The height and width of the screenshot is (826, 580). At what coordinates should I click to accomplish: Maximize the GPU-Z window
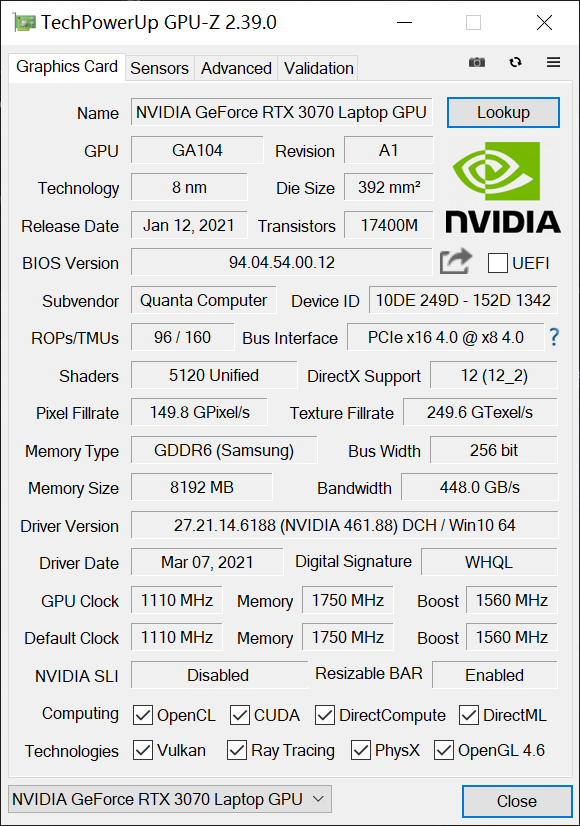[x=473, y=23]
